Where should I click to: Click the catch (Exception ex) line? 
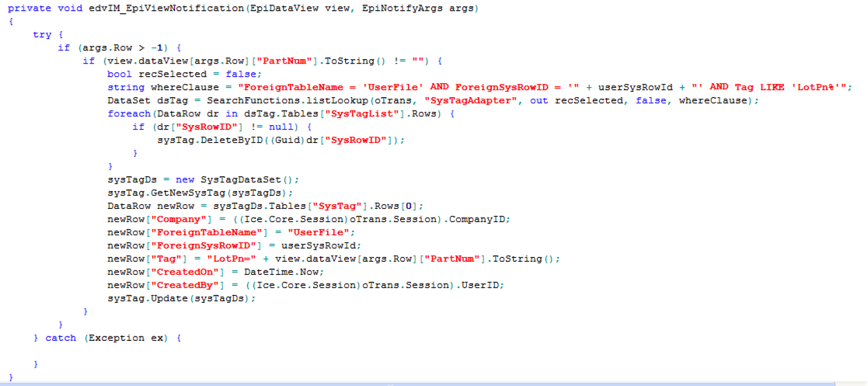(107, 338)
